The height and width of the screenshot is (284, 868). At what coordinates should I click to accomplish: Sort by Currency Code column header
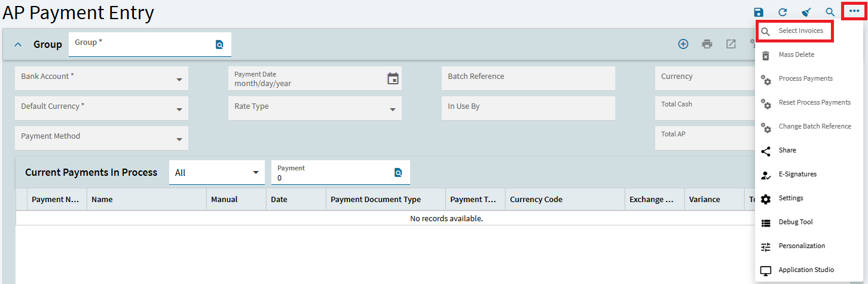coord(565,200)
